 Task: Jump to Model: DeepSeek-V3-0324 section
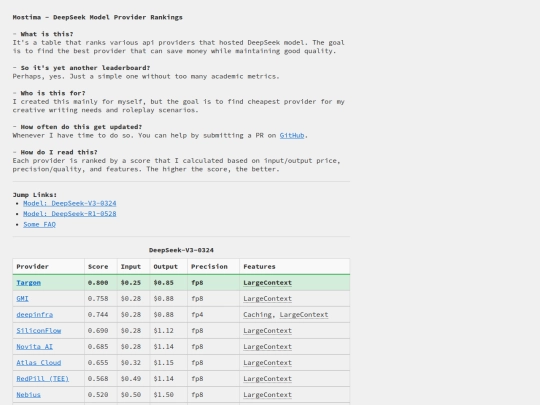click(x=70, y=203)
